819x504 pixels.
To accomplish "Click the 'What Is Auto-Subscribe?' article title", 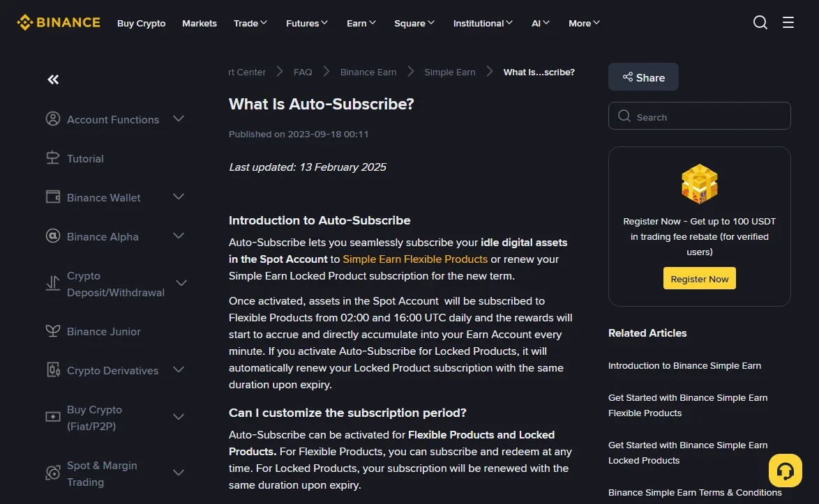I will click(x=321, y=105).
